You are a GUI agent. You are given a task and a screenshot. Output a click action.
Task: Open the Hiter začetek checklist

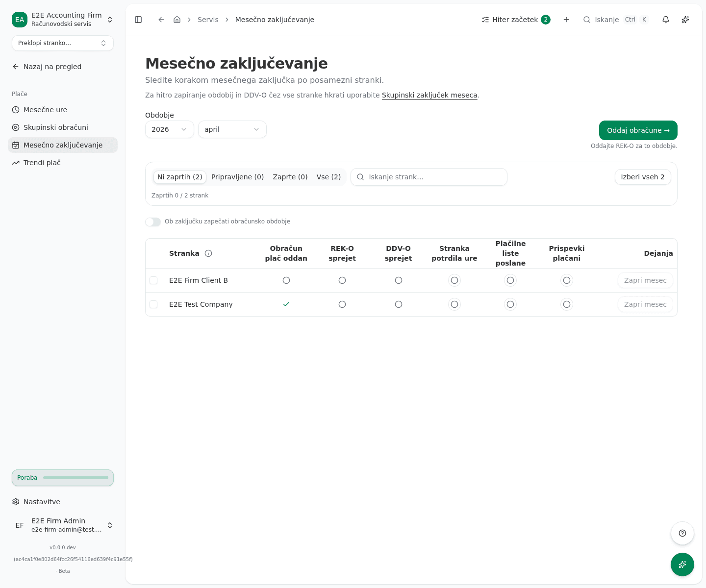click(516, 20)
